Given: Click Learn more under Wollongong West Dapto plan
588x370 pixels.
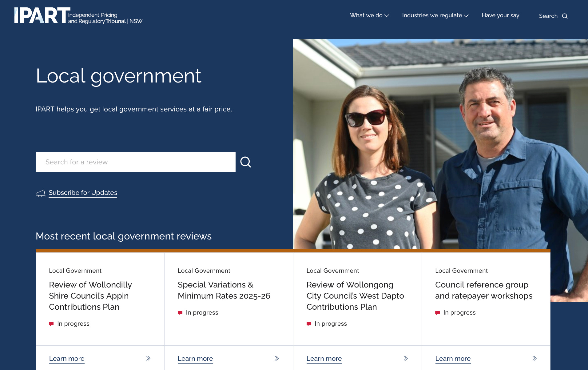Looking at the screenshot, I should click(x=324, y=359).
